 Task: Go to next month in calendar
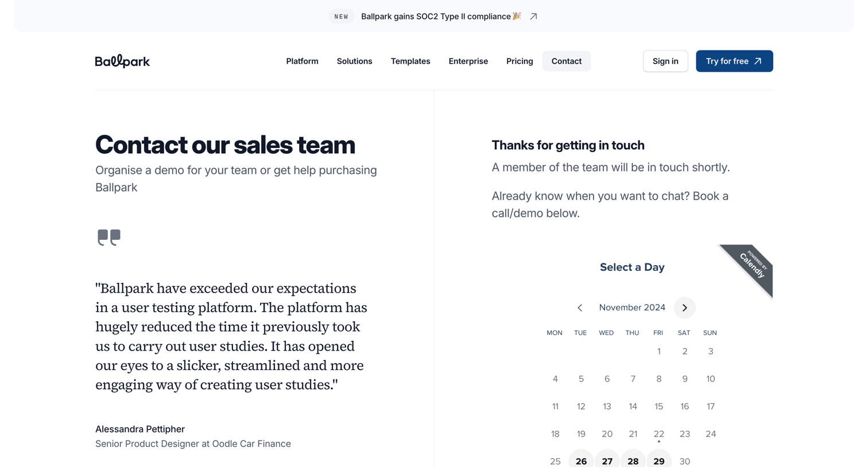(x=684, y=308)
